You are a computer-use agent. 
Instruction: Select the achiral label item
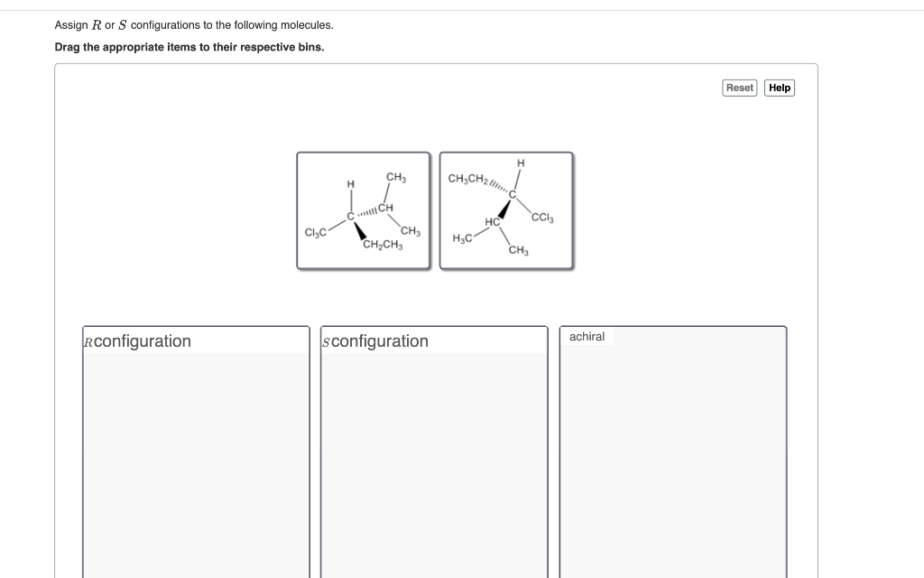coord(587,337)
